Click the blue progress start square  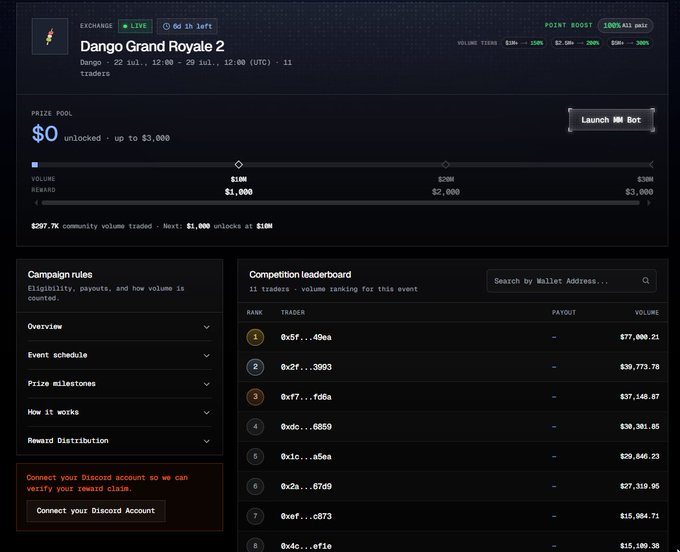click(x=35, y=165)
